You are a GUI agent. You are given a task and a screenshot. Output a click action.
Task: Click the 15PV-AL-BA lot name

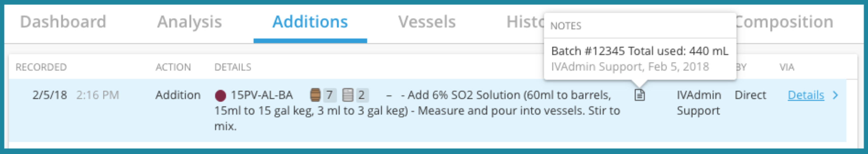[x=262, y=95]
